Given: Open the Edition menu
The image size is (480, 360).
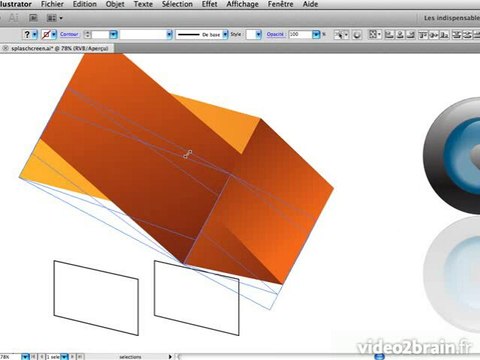Looking at the screenshot, I should click(85, 4).
